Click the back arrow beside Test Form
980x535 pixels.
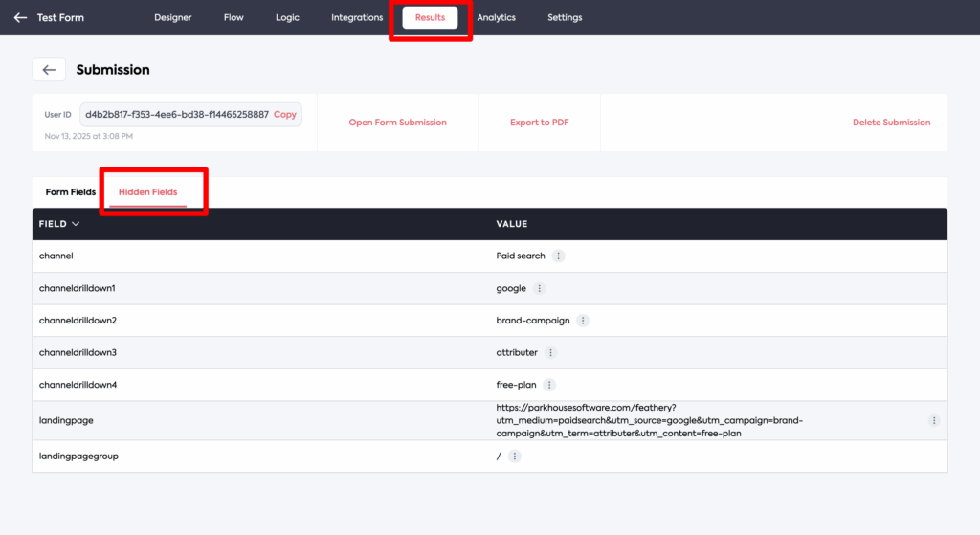click(20, 17)
